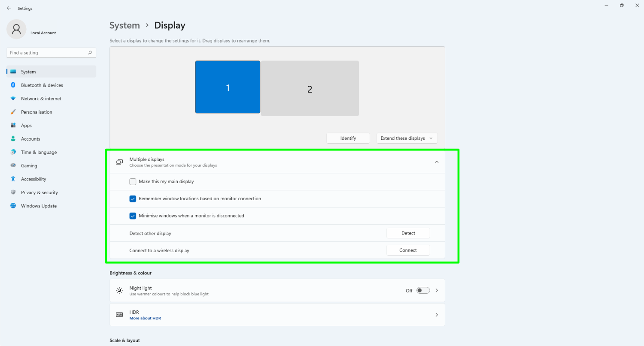Image resolution: width=644 pixels, height=346 pixels.
Task: Click the Local Account avatar
Action: (16, 29)
